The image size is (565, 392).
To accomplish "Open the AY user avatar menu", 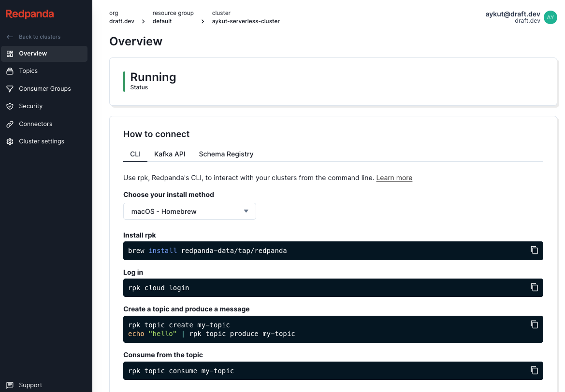I will 550,17.
